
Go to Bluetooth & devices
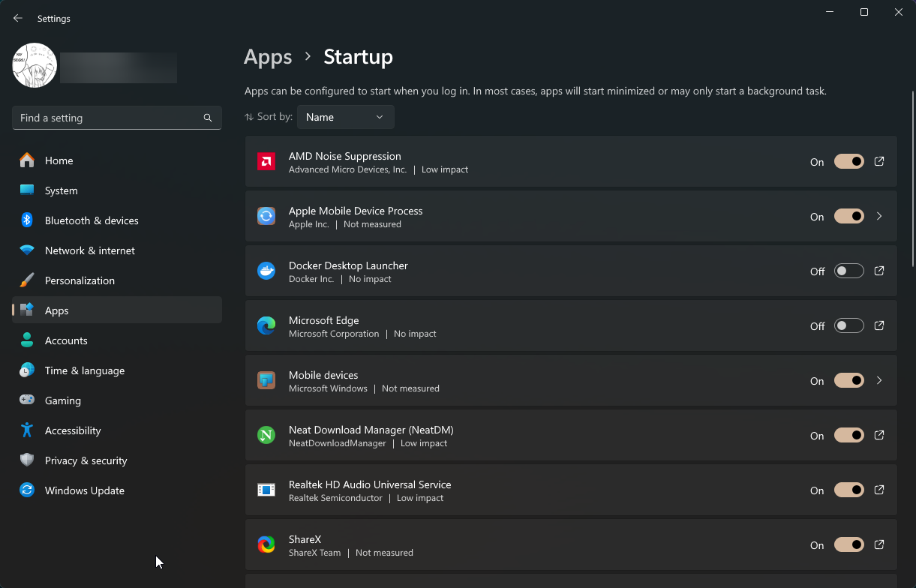click(x=117, y=220)
